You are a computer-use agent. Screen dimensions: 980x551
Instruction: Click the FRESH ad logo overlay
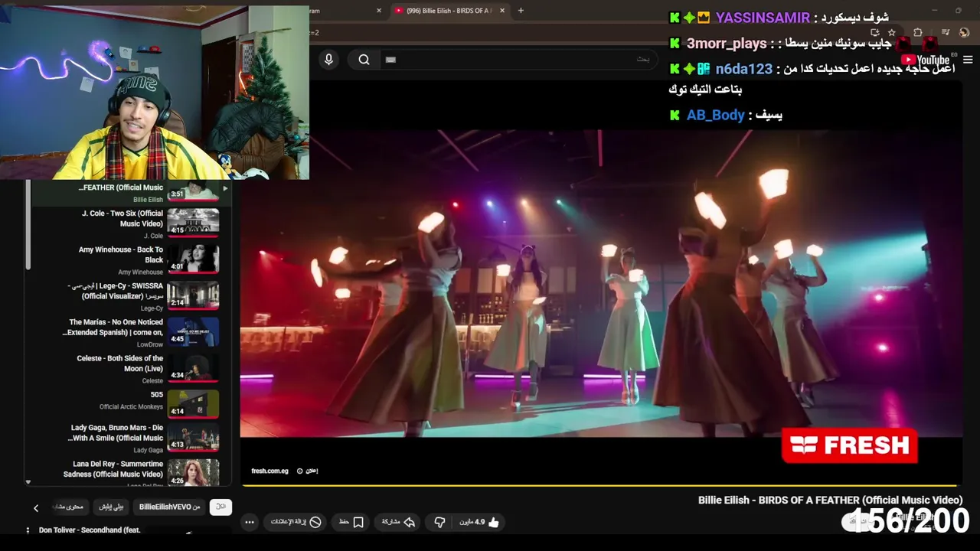tap(849, 445)
